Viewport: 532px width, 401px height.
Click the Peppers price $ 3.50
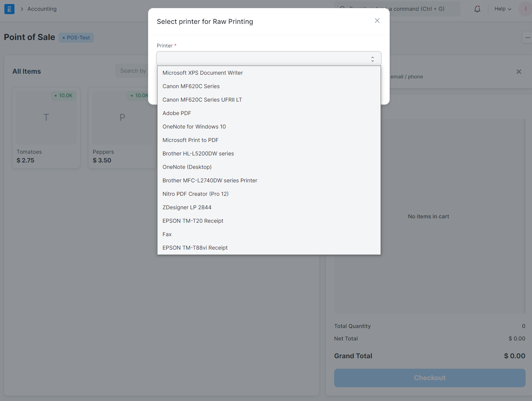click(102, 160)
